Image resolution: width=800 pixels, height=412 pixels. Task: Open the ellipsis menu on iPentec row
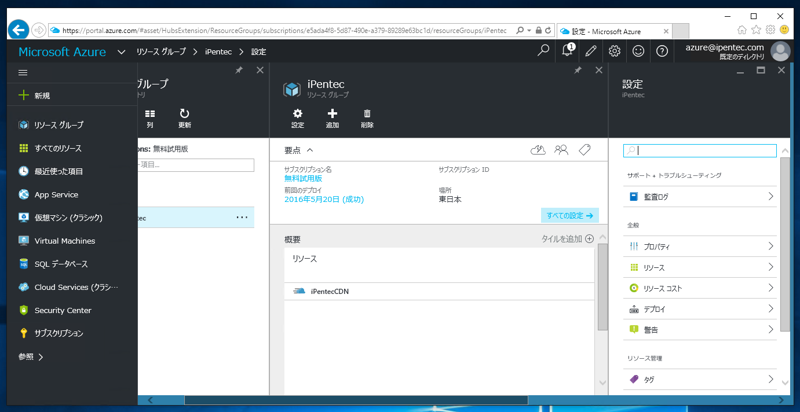[x=242, y=217]
